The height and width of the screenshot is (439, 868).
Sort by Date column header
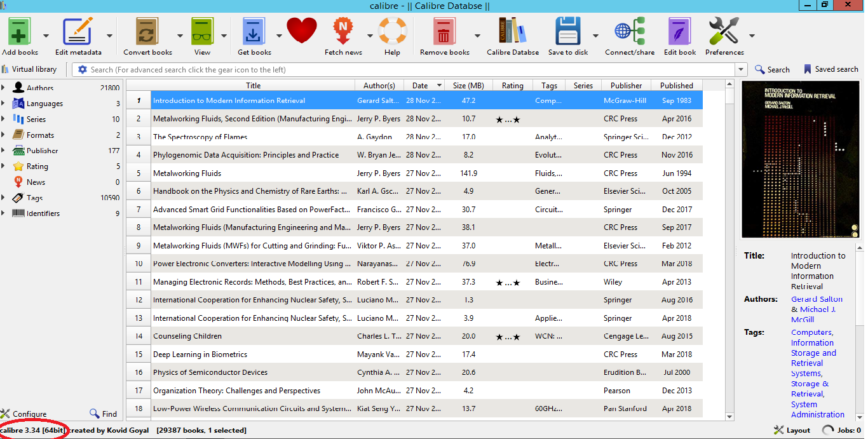click(x=424, y=85)
